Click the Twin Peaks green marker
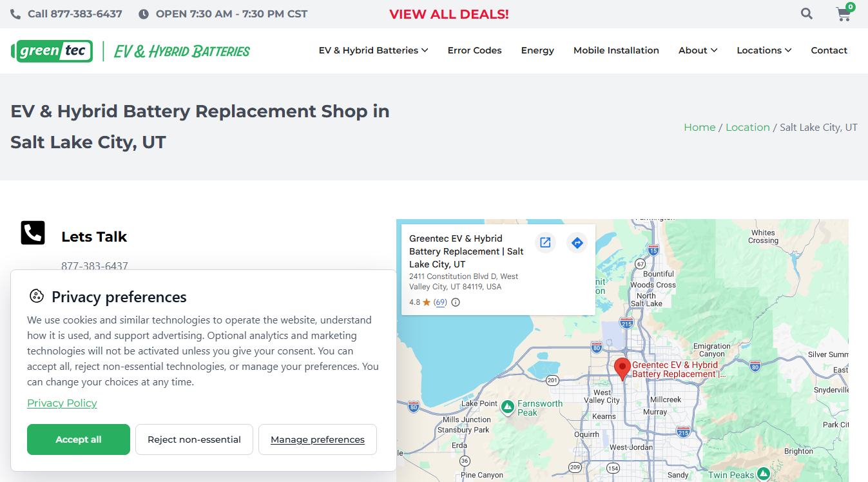Image resolution: width=868 pixels, height=482 pixels. point(764,474)
